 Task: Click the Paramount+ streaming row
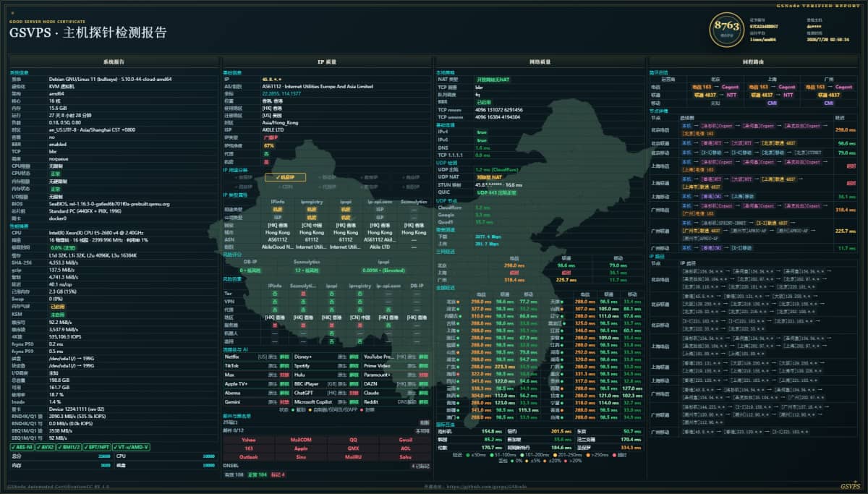(396, 375)
